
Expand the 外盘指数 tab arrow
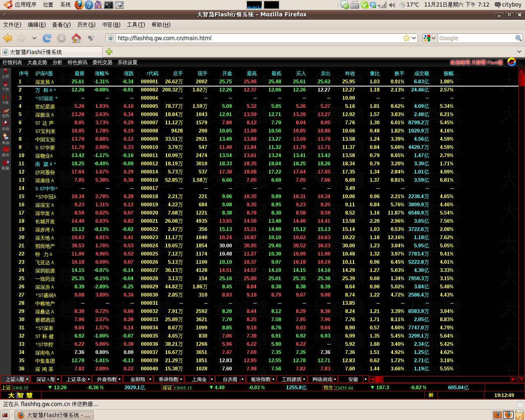tap(119, 379)
